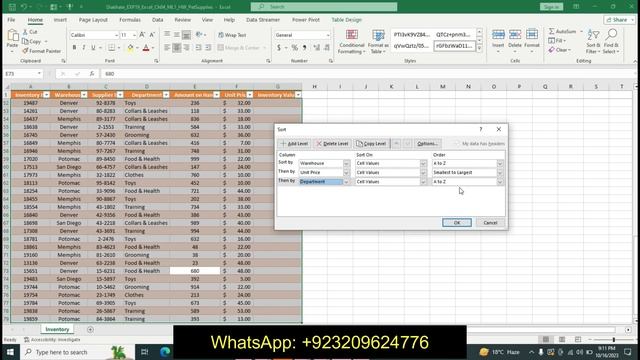640x360 pixels.
Task: Open the Insert ribbon tab
Action: [60, 20]
